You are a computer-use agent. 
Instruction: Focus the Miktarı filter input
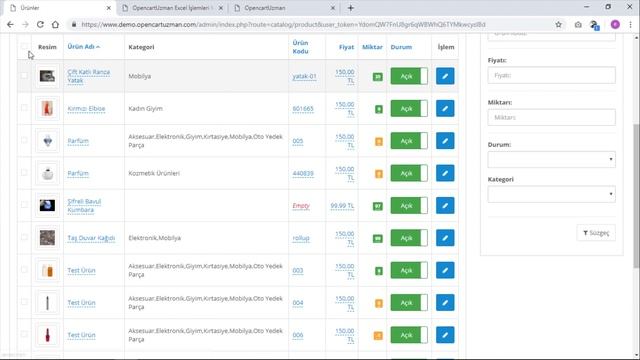tap(551, 117)
